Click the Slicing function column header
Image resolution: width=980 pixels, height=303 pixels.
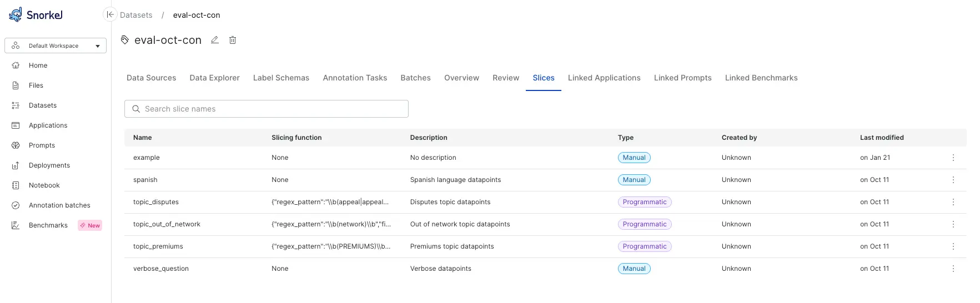(296, 138)
